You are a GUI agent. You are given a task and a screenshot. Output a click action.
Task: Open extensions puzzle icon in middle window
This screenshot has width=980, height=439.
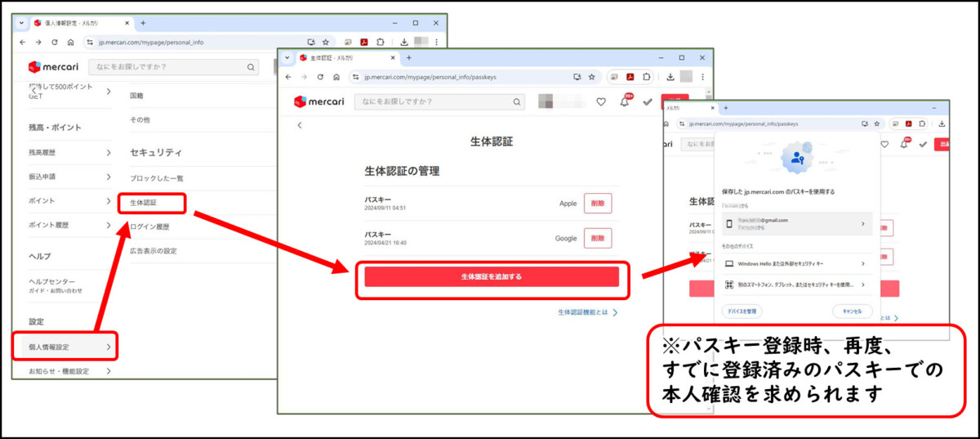pyautogui.click(x=648, y=77)
